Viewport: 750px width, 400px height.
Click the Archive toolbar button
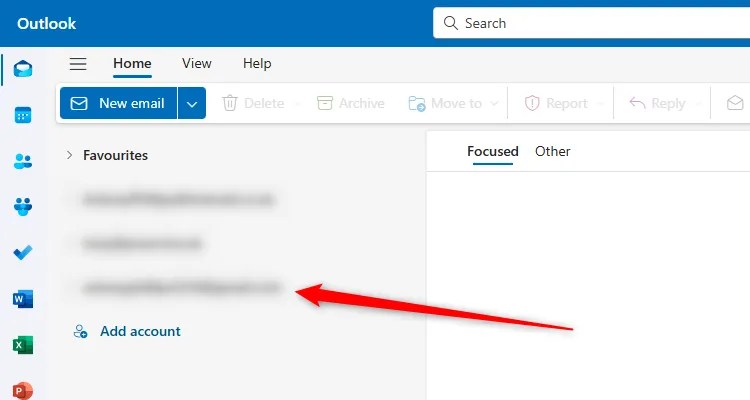pos(351,103)
